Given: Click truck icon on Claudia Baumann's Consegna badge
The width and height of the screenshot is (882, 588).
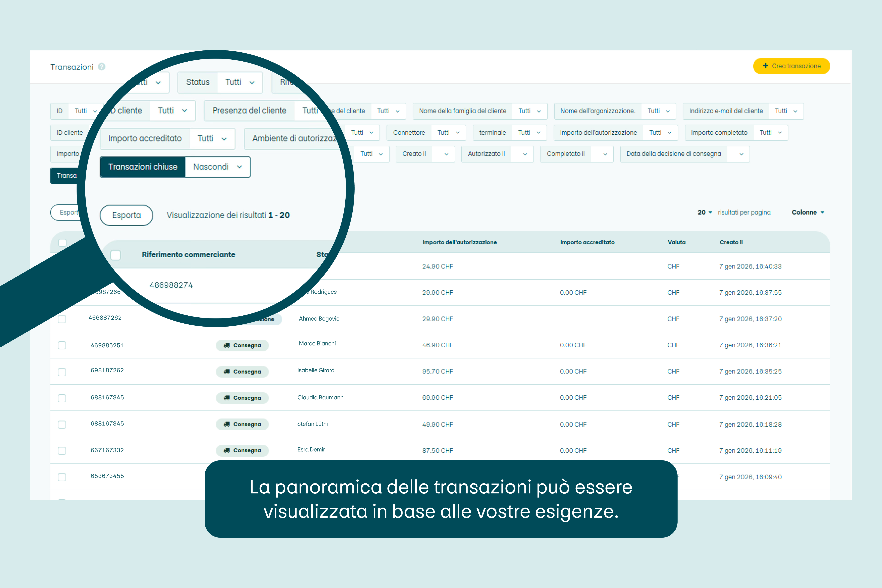Looking at the screenshot, I should [226, 398].
